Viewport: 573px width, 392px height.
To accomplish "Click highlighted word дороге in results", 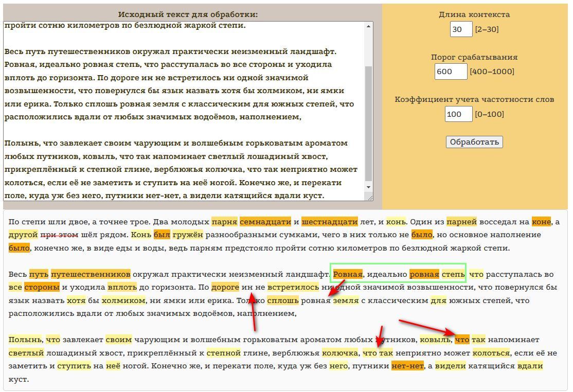I will point(225,287).
